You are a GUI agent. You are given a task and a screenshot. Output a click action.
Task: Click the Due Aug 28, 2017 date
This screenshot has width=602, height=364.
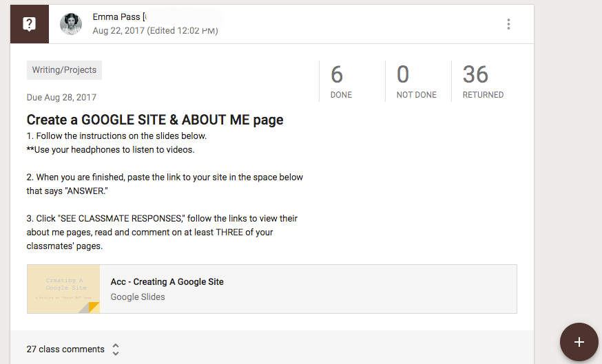pos(61,98)
